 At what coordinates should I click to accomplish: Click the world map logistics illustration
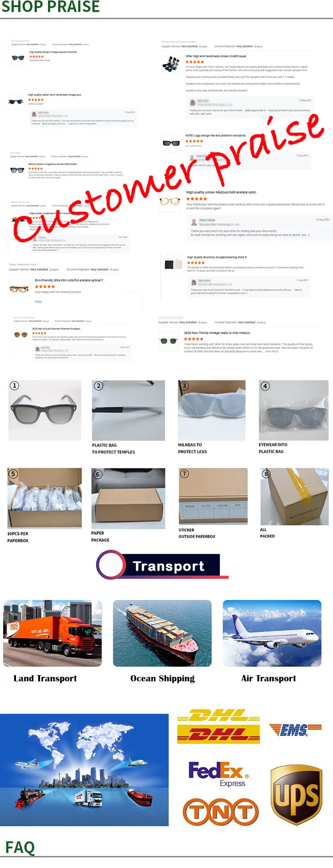(x=84, y=770)
